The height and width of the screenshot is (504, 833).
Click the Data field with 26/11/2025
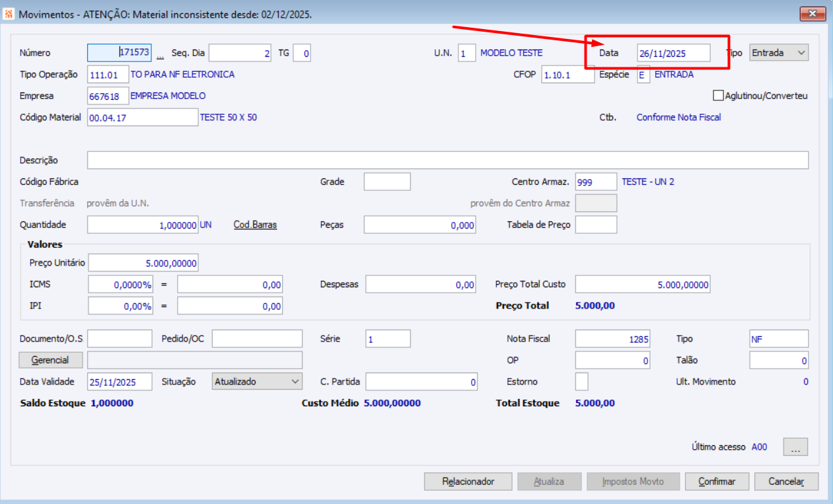coord(674,53)
